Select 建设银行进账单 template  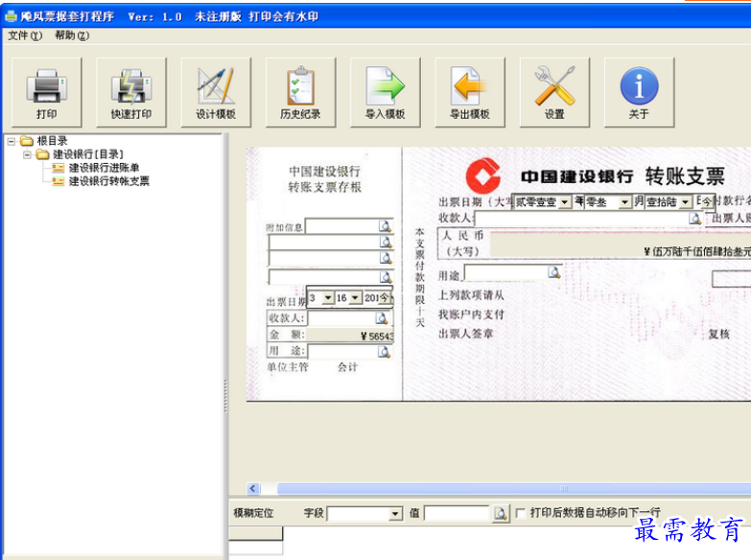point(104,168)
